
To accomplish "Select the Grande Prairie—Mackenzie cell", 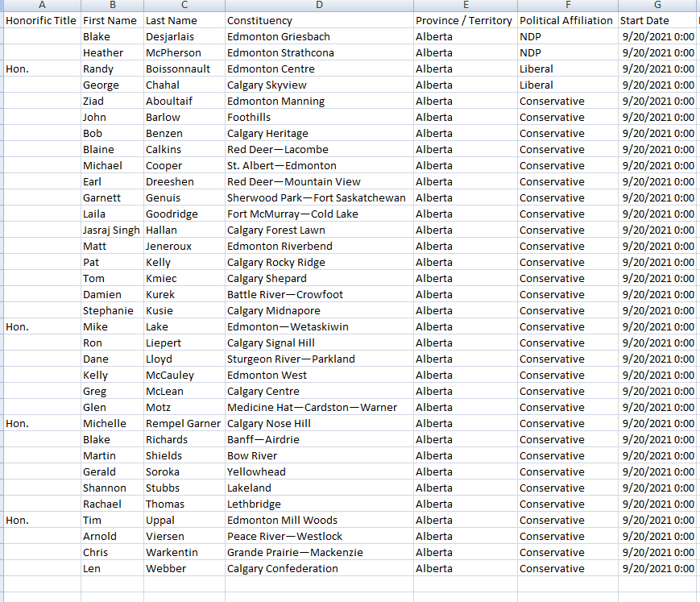I will click(x=319, y=552).
